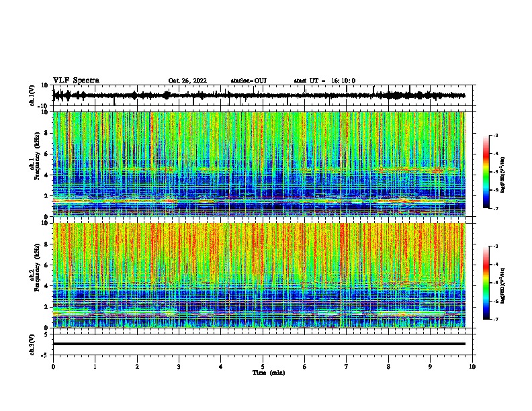The width and height of the screenshot is (532, 411).
Task: Click time axis tick label "3"
Action: pos(179,367)
